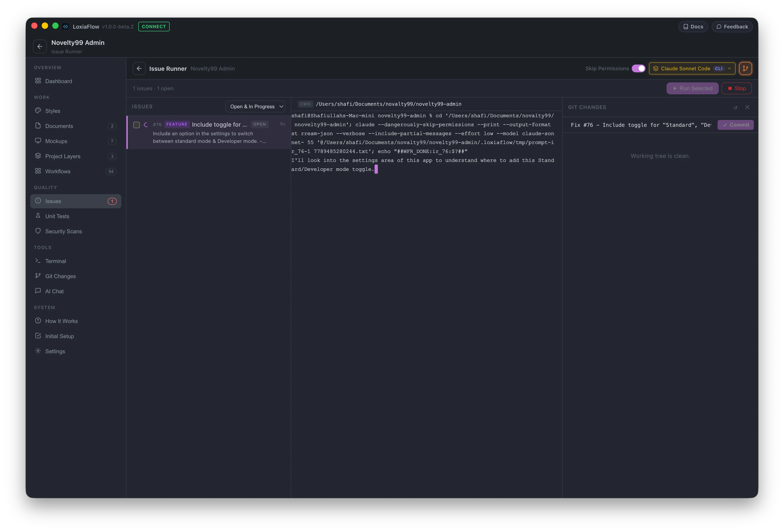Click the back arrow beside Novelty99 Admin

pos(40,46)
